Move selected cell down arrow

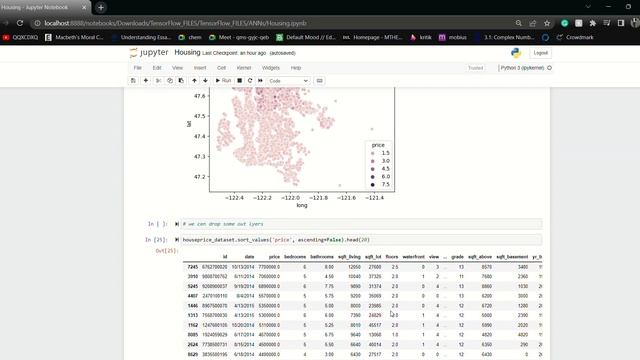[205, 81]
